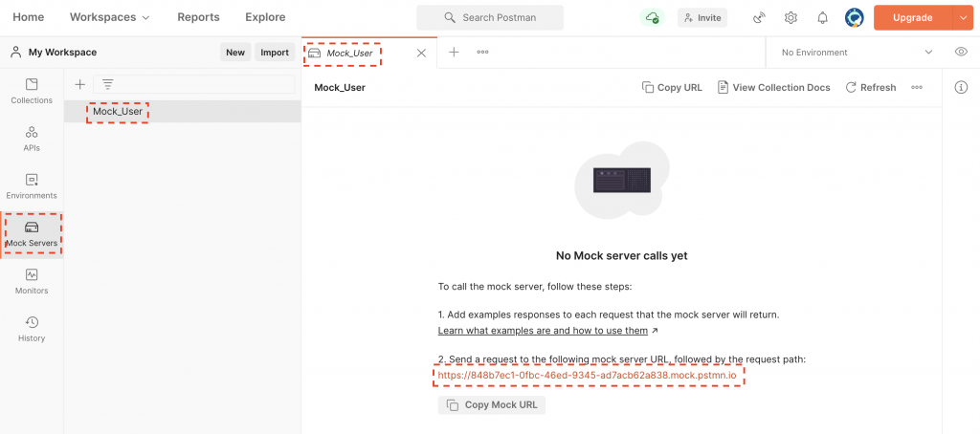The height and width of the screenshot is (434, 980).
Task: Click the environment quick look eye icon
Action: 961,52
